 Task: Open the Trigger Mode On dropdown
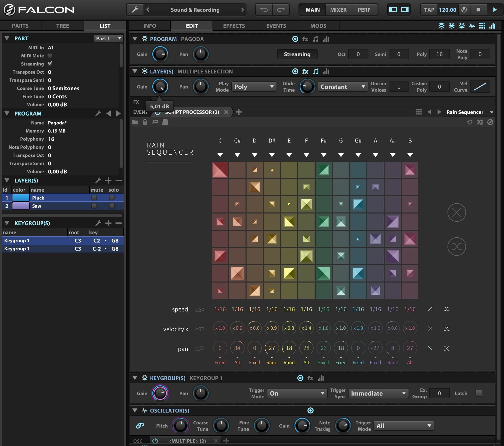(297, 393)
